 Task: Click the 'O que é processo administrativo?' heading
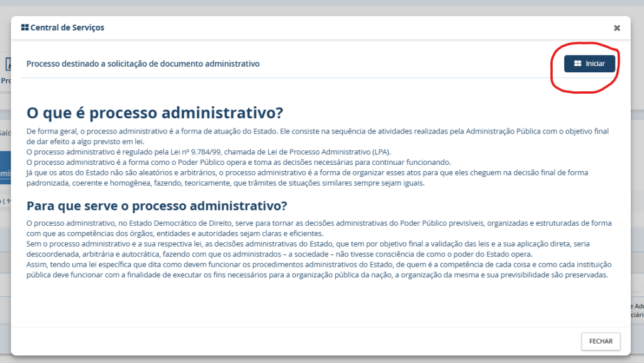155,113
